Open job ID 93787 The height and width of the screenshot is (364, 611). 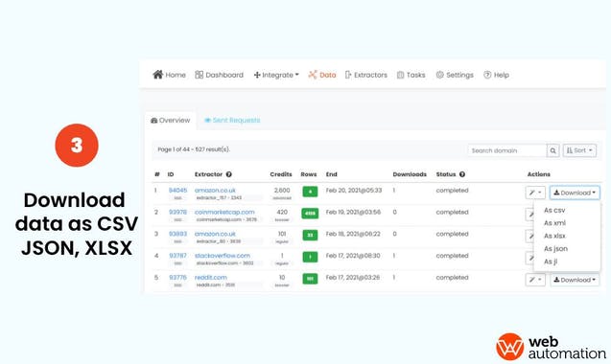tap(177, 256)
